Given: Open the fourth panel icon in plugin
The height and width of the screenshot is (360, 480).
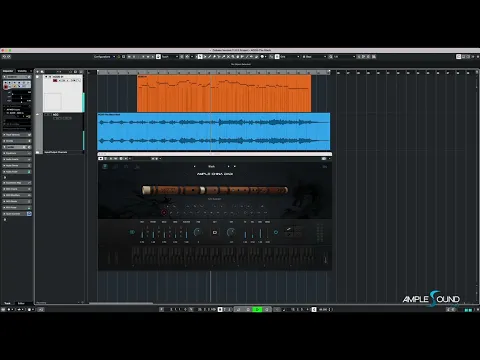Looking at the screenshot, I should coord(137,166).
